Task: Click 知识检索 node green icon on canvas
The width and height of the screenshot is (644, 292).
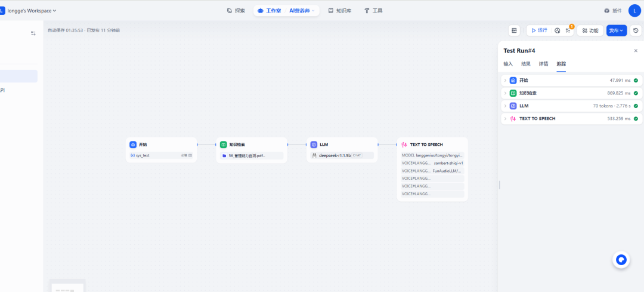Action: pos(223,145)
